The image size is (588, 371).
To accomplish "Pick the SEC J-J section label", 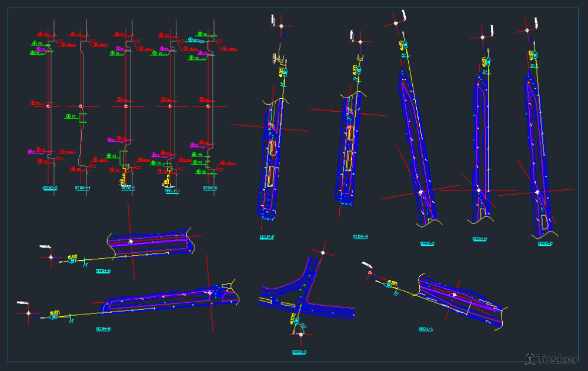I will (171, 190).
